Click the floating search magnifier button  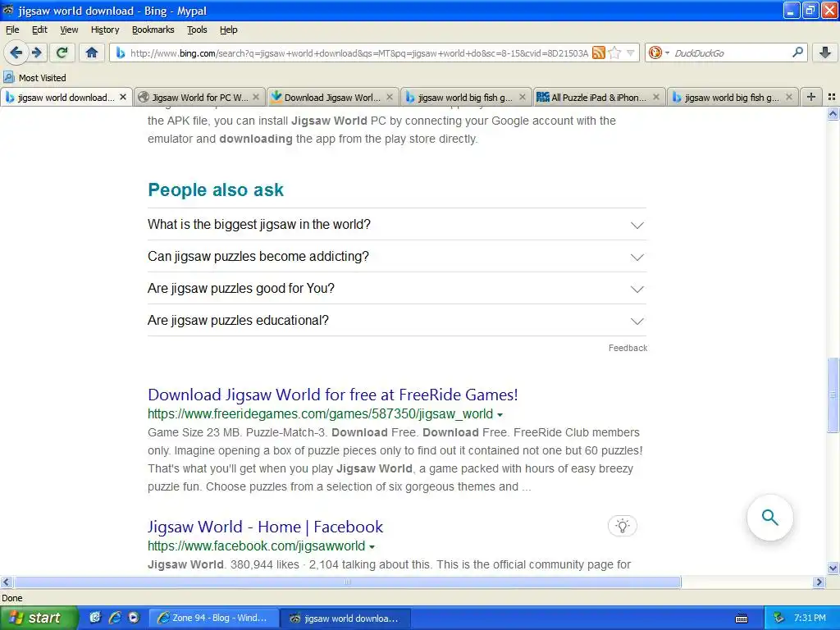tap(769, 518)
